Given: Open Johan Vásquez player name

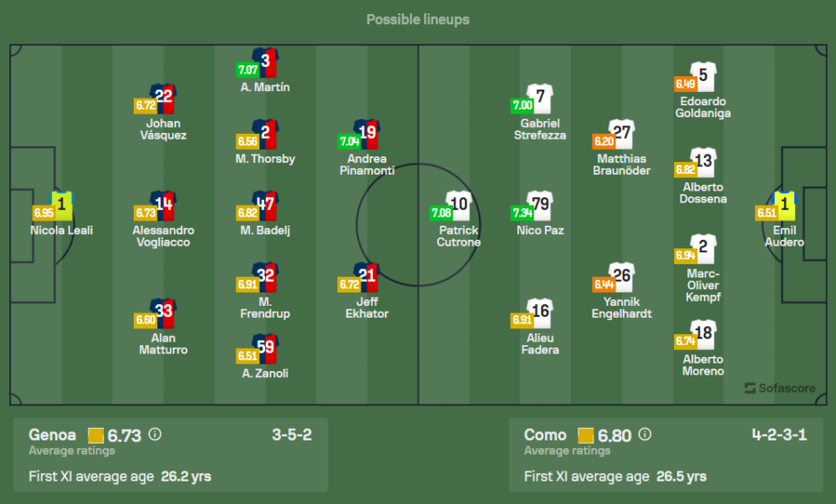Looking at the screenshot, I should point(163,130).
